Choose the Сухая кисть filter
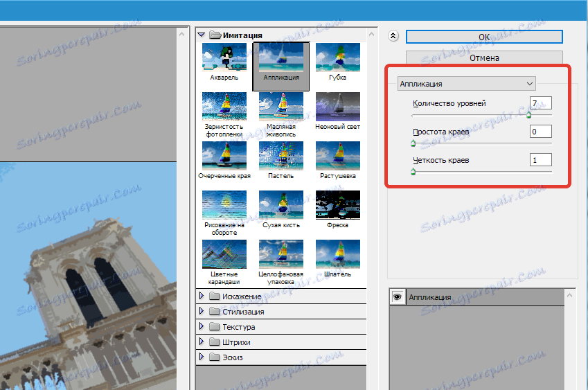This screenshot has height=390, width=588. pyautogui.click(x=281, y=205)
